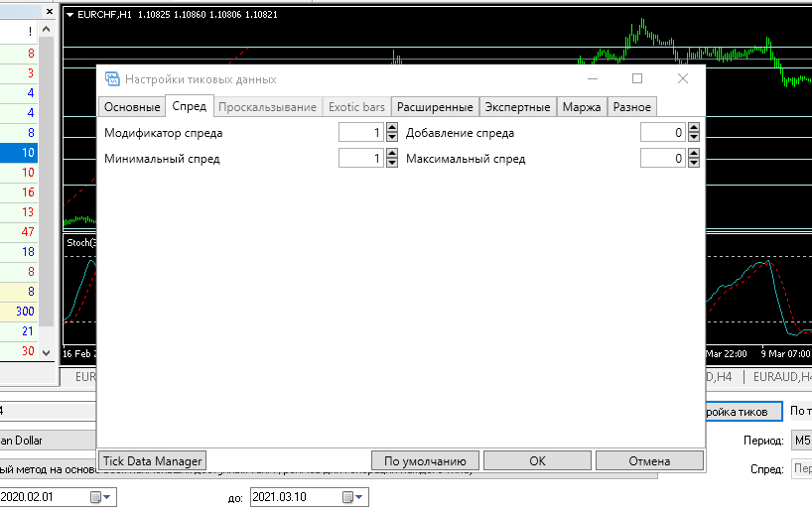Decrease Модификатор спреда with down arrow
This screenshot has height=510, width=812.
click(x=392, y=137)
